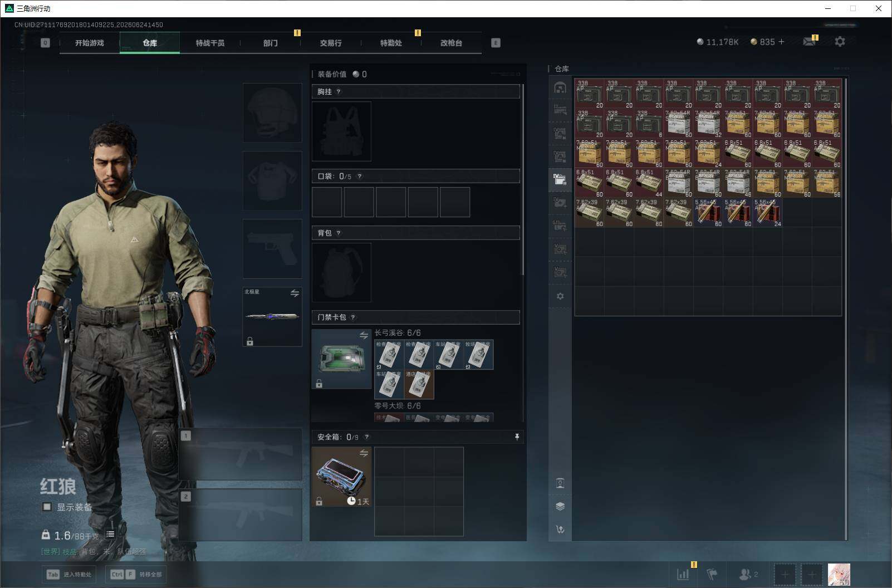The height and width of the screenshot is (588, 892).
Task: Click the E next-tab key icon
Action: click(496, 43)
